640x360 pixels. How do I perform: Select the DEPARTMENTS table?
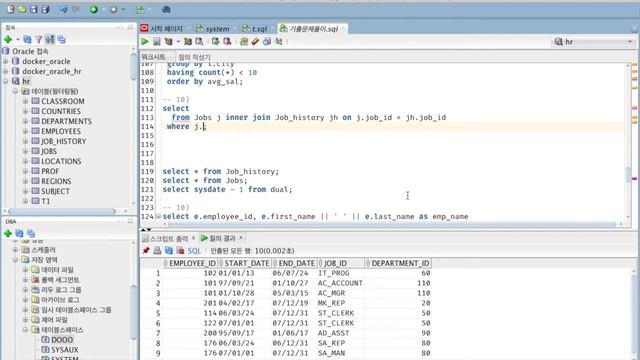(x=66, y=121)
